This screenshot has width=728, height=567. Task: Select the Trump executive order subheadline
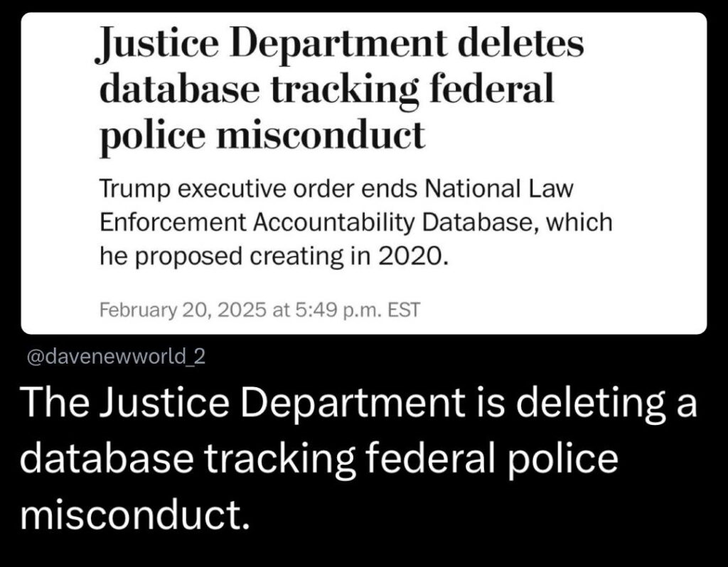click(355, 222)
